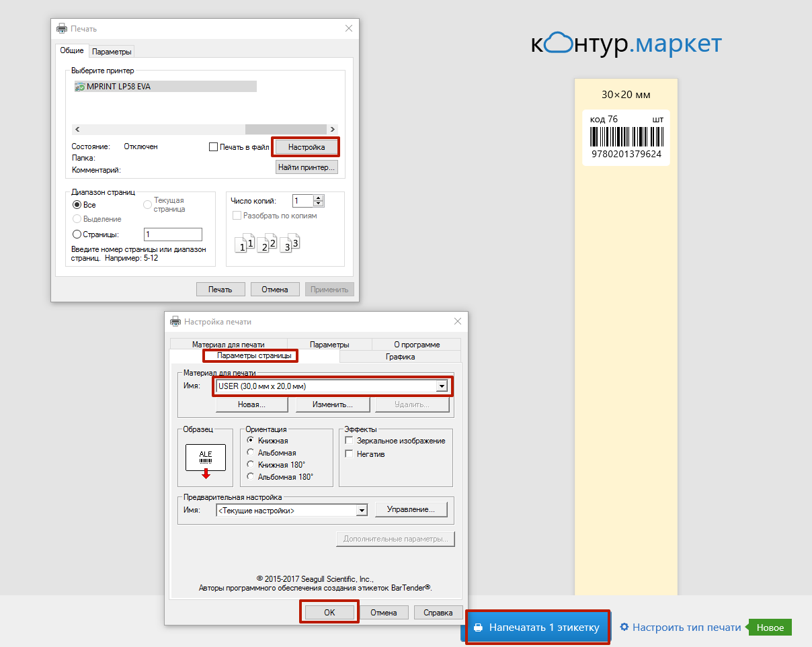Click the 30×20 мм label size text

(626, 95)
